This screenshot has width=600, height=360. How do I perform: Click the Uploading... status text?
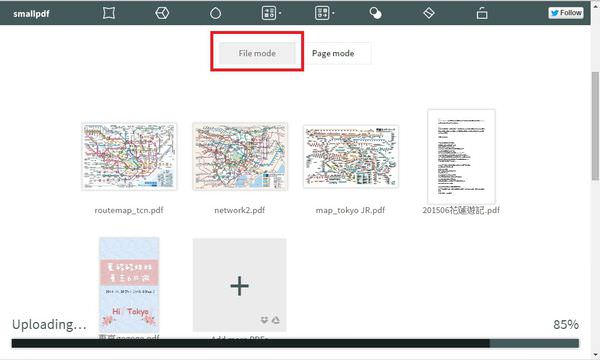(49, 324)
